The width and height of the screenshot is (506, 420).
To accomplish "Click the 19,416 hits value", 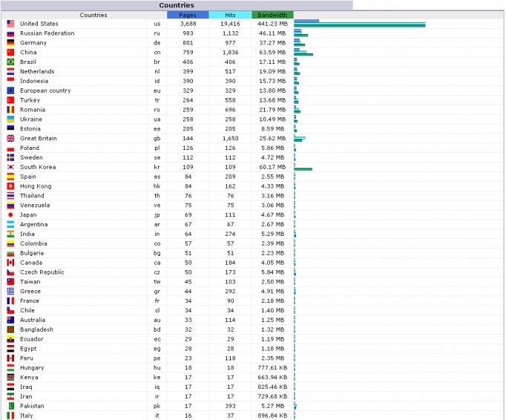I will pyautogui.click(x=230, y=24).
